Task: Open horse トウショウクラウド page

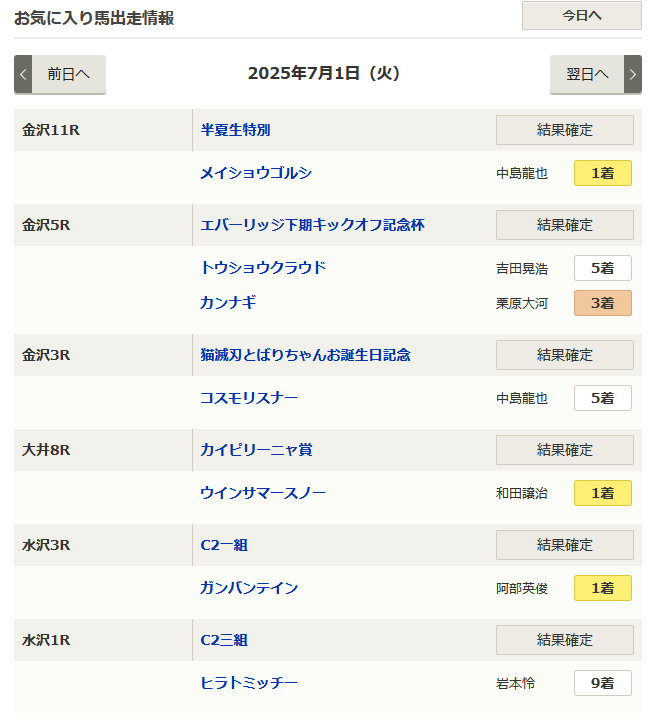Action: coord(263,267)
